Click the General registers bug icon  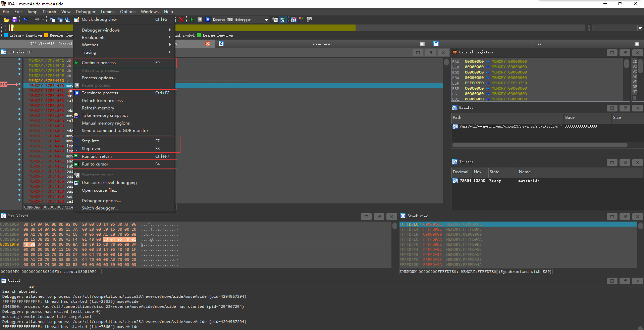click(455, 52)
